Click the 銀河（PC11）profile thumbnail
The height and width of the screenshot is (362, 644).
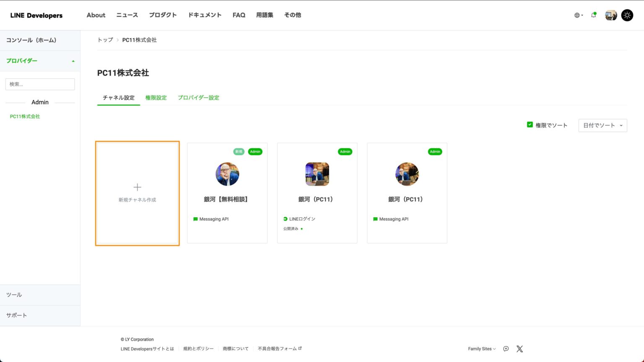point(317,174)
